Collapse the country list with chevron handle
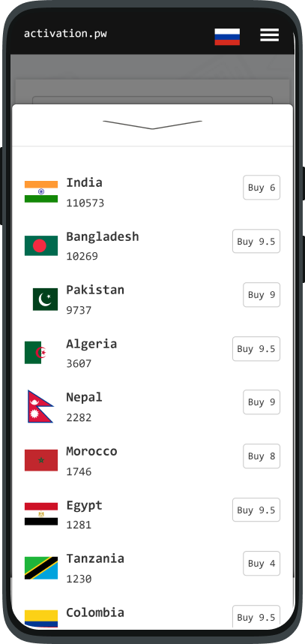 [x=153, y=125]
